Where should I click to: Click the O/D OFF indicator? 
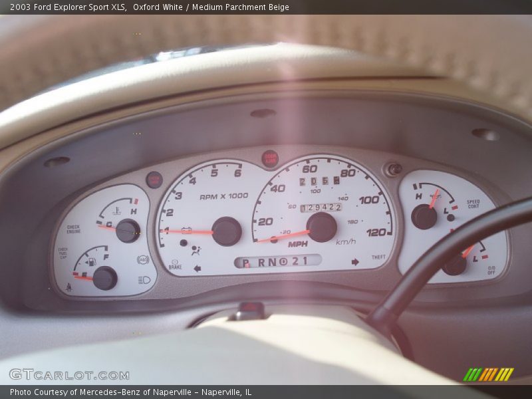[491, 270]
